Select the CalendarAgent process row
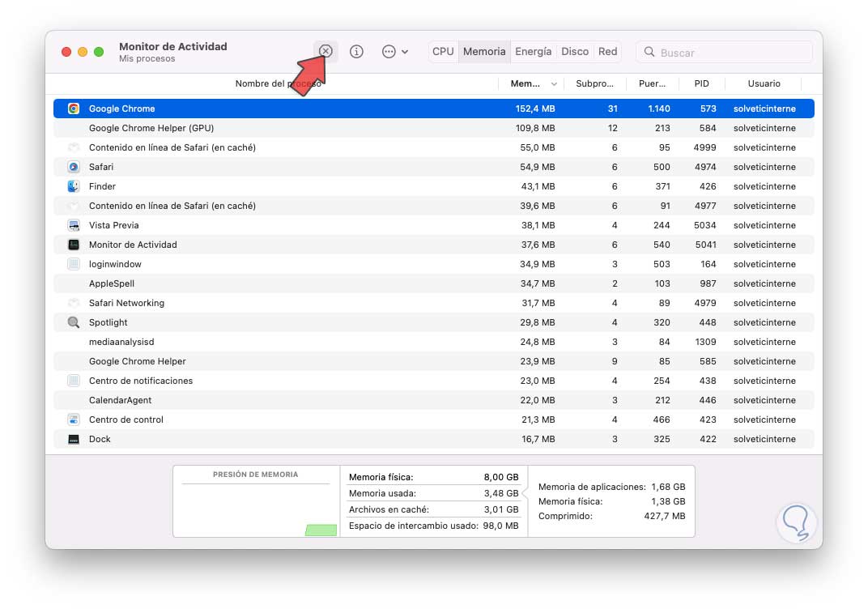Image resolution: width=868 pixels, height=609 pixels. tap(433, 400)
